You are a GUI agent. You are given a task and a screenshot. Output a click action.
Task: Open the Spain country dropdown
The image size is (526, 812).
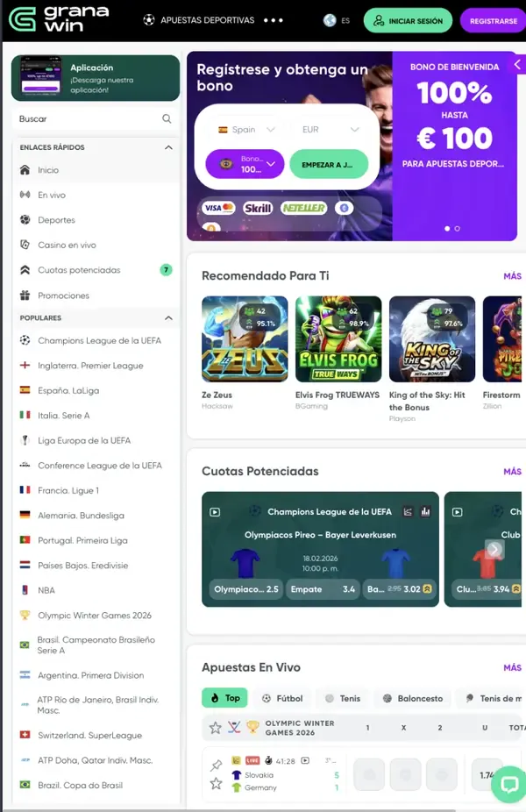point(246,130)
